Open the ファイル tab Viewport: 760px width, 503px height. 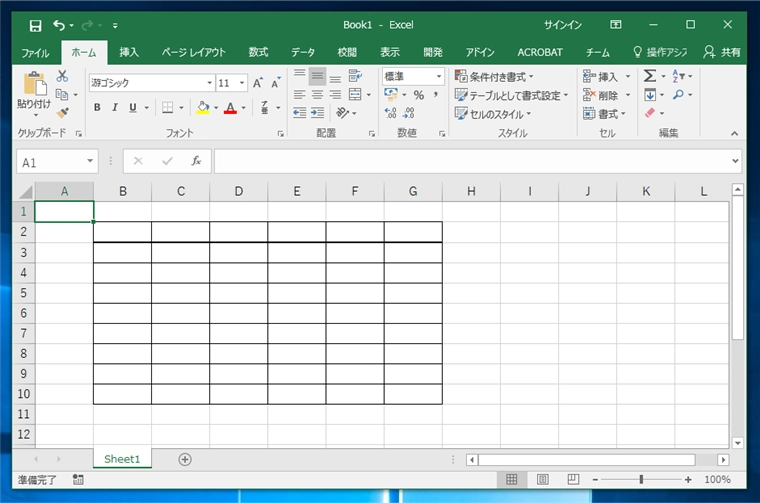coord(35,52)
